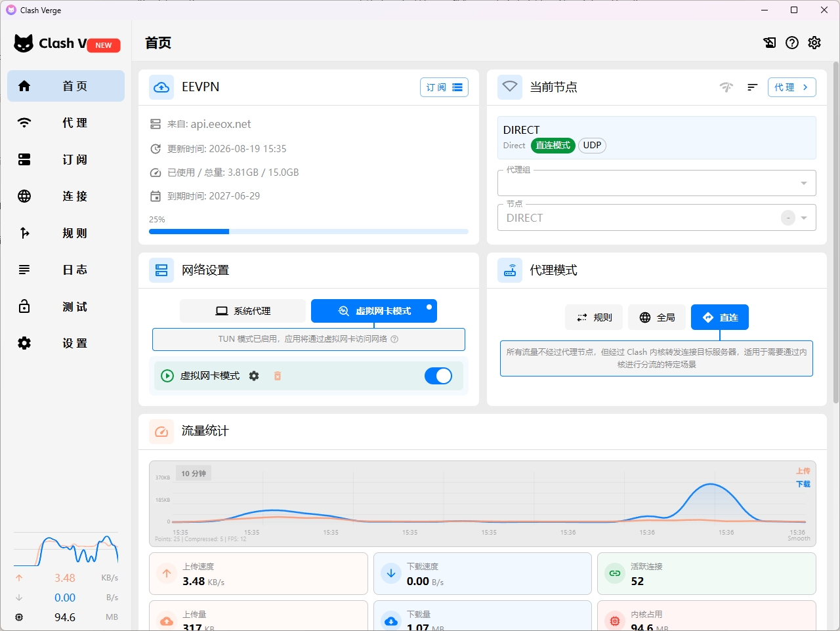Select the 虚拟网卡模式 tab button

(374, 311)
